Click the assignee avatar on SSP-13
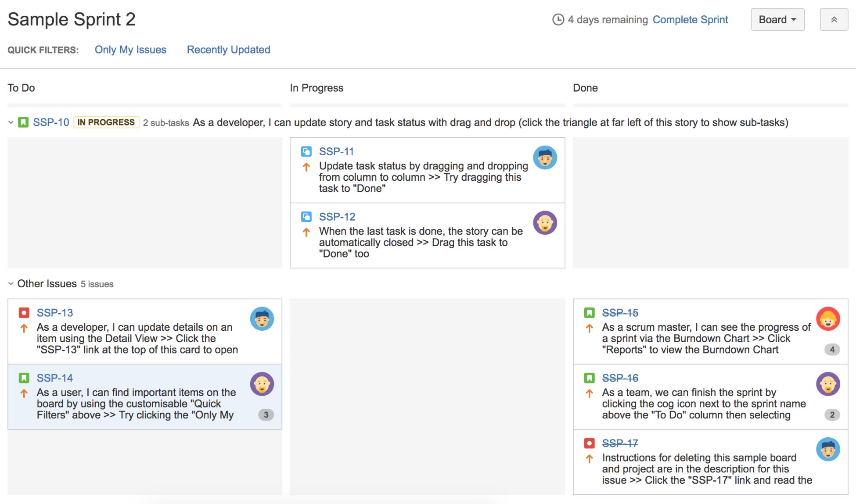This screenshot has width=856, height=504. [x=262, y=319]
